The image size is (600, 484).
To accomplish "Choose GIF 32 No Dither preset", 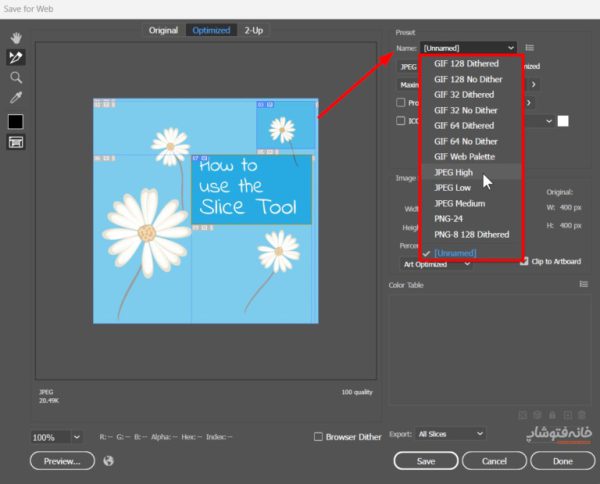I will [x=466, y=110].
